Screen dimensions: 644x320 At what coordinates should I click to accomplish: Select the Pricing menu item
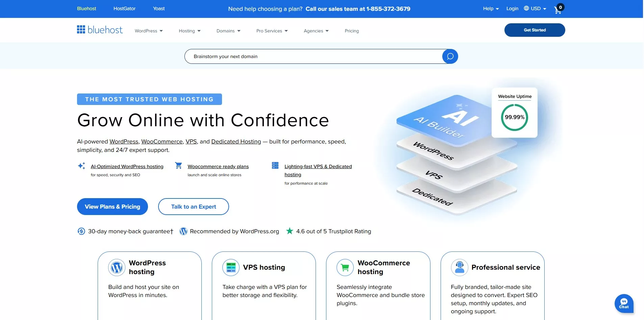(352, 31)
